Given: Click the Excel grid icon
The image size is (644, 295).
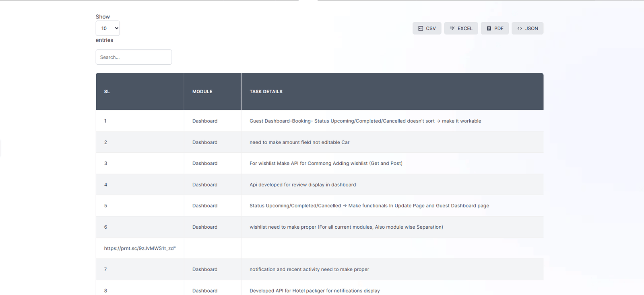Looking at the screenshot, I should [x=452, y=29].
